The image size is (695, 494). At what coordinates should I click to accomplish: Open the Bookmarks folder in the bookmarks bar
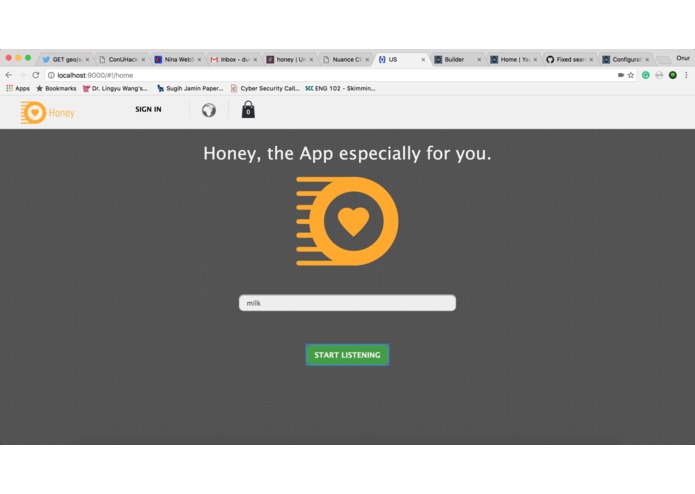[56, 89]
